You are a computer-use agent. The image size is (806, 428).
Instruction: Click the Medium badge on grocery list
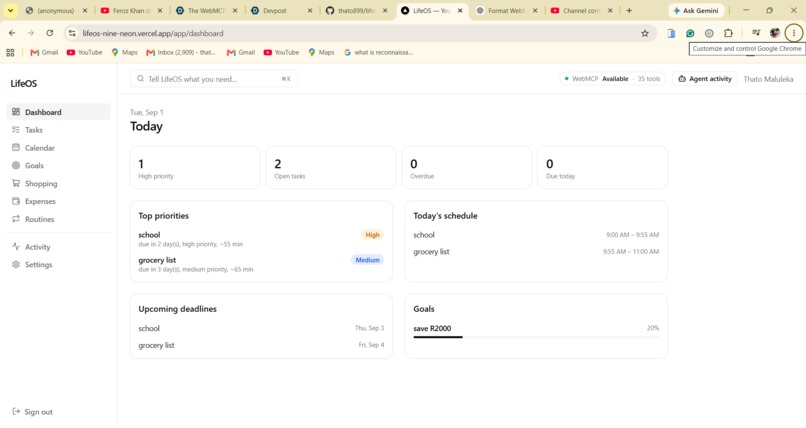[368, 260]
